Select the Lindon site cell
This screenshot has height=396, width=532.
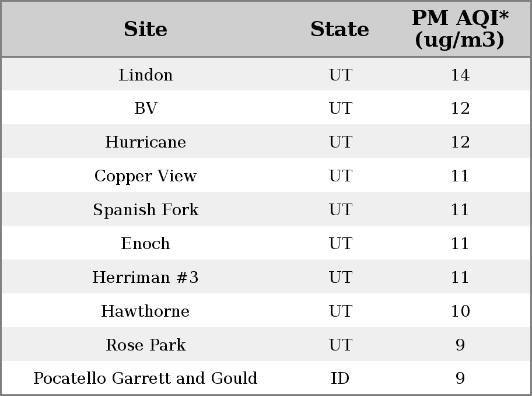146,75
